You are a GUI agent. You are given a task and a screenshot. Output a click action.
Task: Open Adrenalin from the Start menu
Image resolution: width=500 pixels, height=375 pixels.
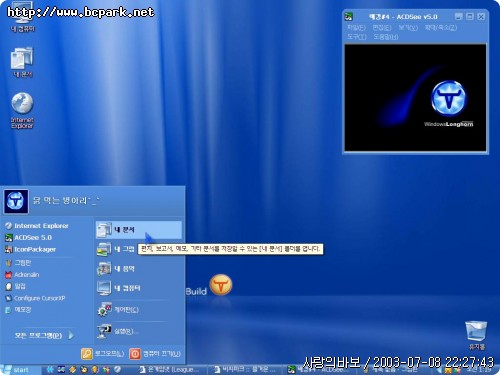(x=22, y=275)
